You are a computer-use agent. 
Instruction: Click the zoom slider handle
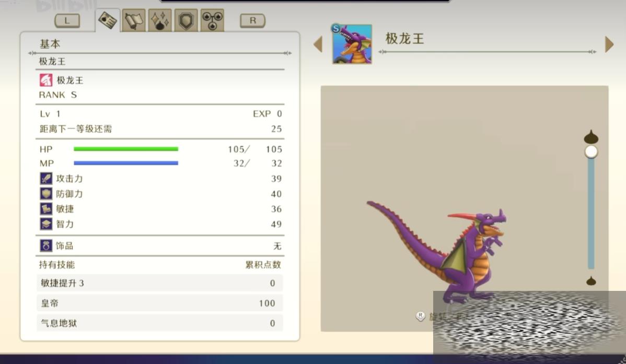coord(592,151)
